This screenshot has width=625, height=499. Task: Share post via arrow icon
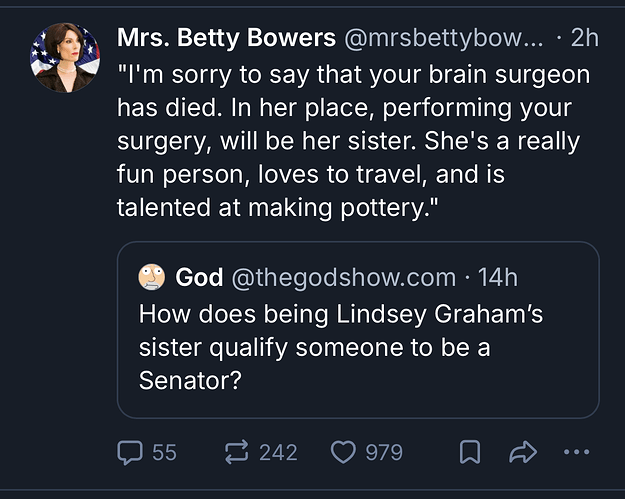coord(523,452)
